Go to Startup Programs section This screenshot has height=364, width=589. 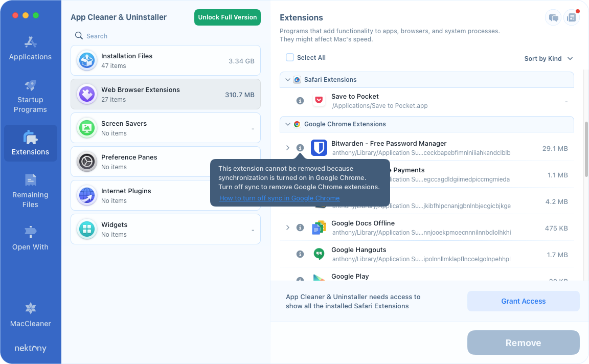tap(31, 96)
